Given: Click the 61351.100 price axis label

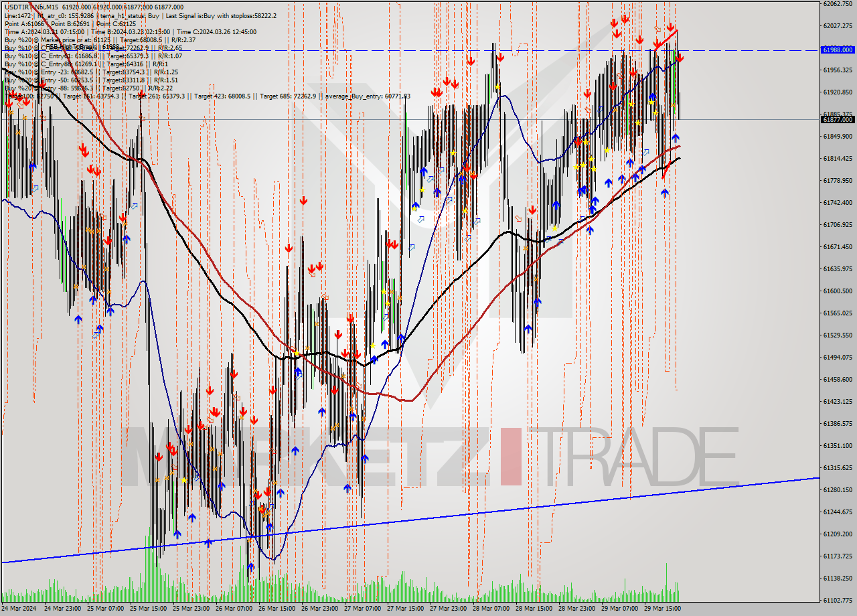Looking at the screenshot, I should [838, 445].
